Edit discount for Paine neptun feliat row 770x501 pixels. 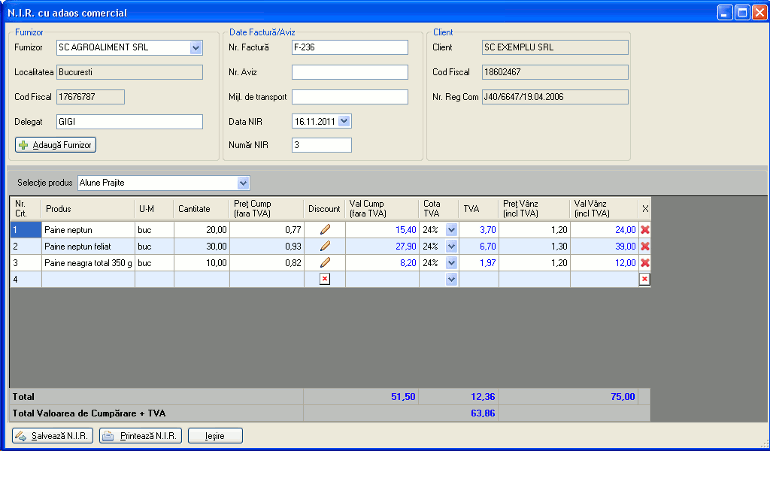coord(325,246)
